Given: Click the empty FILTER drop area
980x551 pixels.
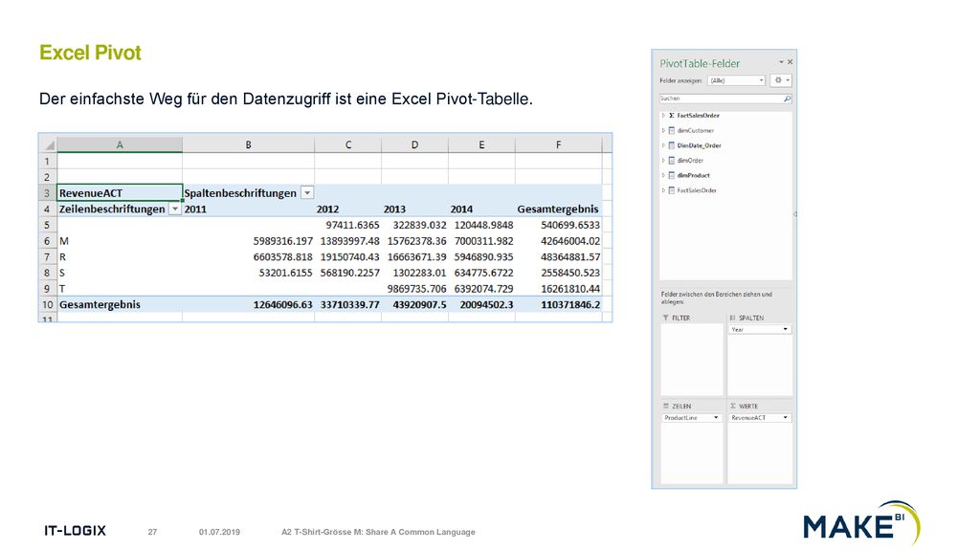Looking at the screenshot, I should 692,360.
